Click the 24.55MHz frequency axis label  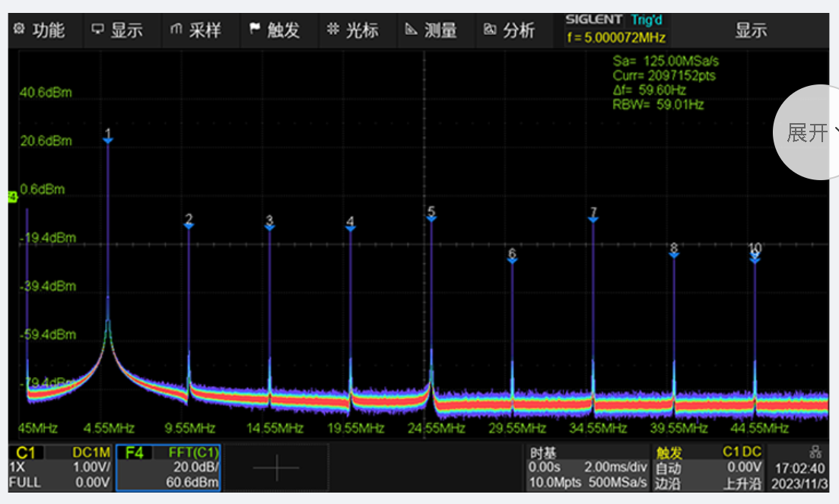436,428
